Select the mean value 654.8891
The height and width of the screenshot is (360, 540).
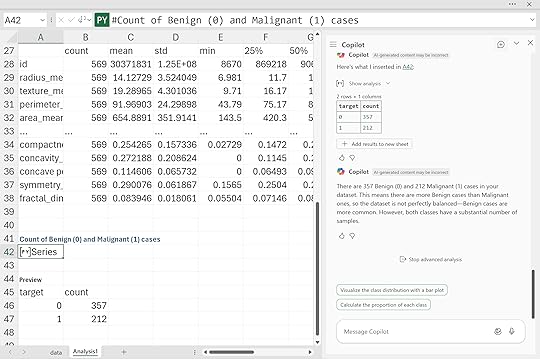[131, 118]
